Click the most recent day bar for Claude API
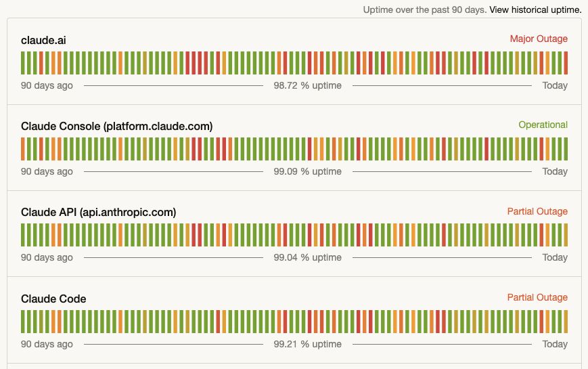This screenshot has height=369, width=588. coord(566,235)
